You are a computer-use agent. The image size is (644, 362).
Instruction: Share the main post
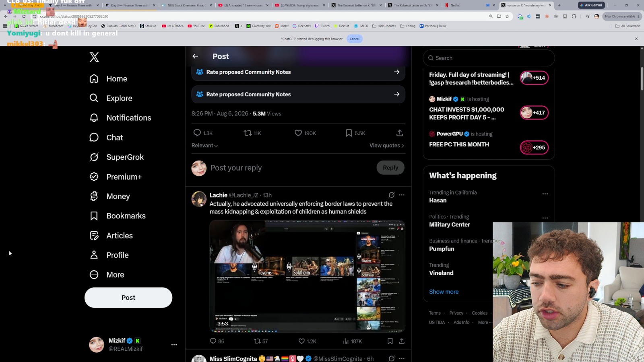click(400, 133)
